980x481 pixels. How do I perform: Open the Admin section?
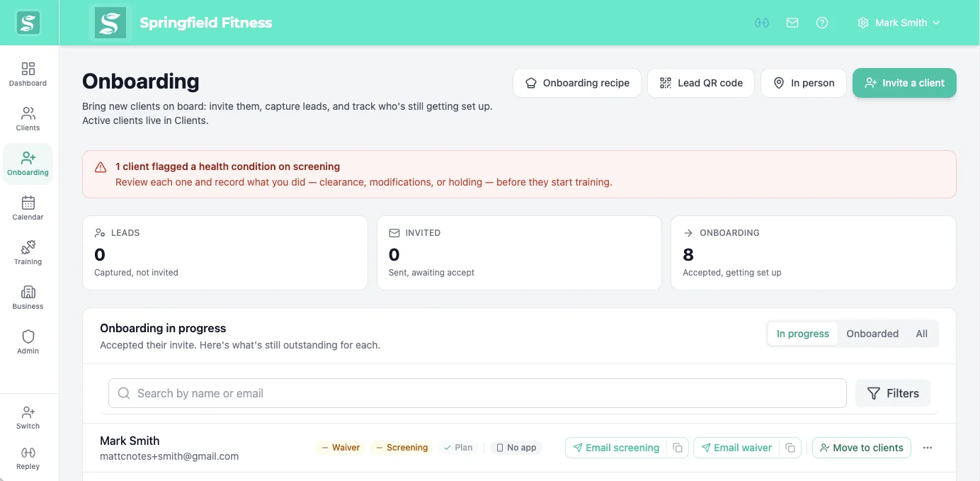28,342
